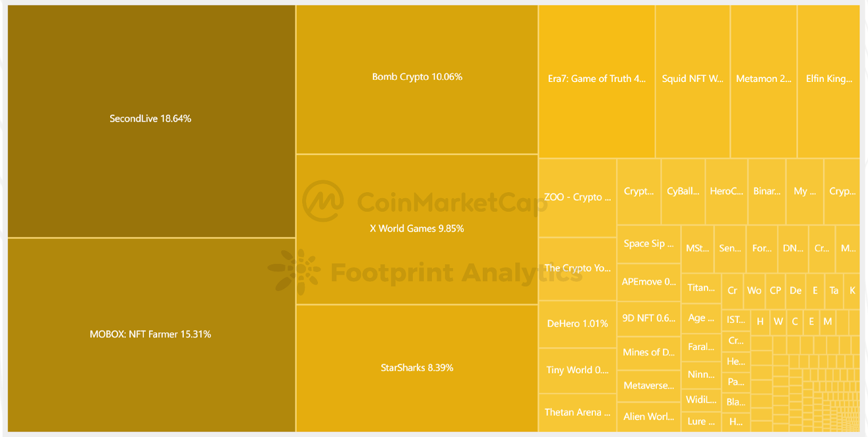This screenshot has height=437, width=868.
Task: Click the Space Sip... cell
Action: pyautogui.click(x=648, y=244)
